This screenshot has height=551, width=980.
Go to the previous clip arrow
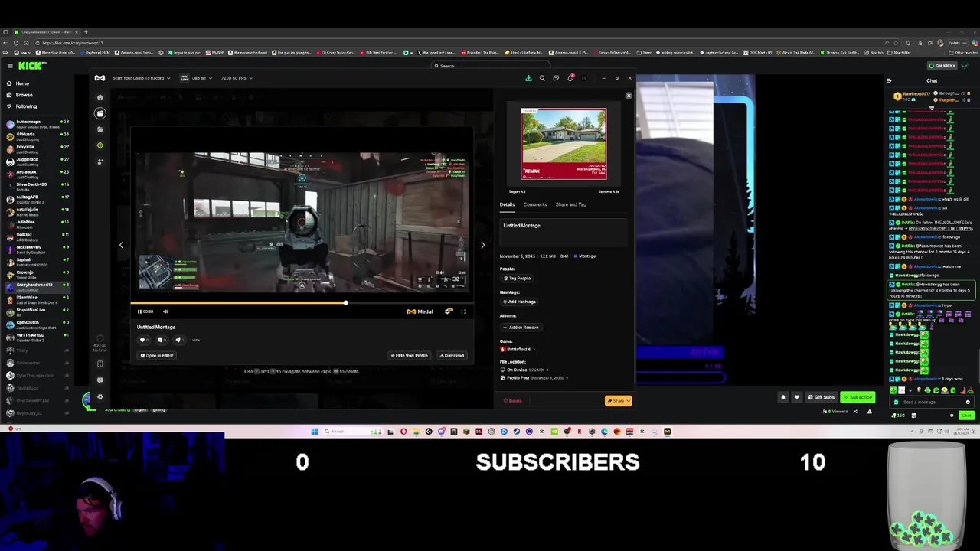[x=121, y=245]
